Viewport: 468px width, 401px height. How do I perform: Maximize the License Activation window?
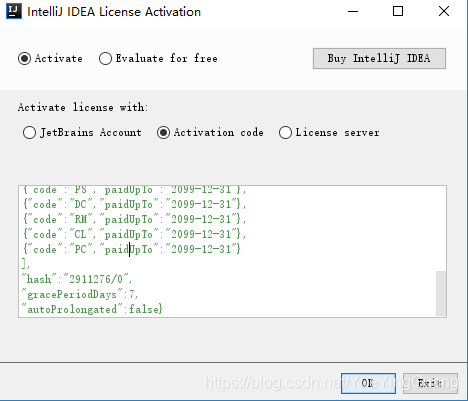click(x=398, y=12)
